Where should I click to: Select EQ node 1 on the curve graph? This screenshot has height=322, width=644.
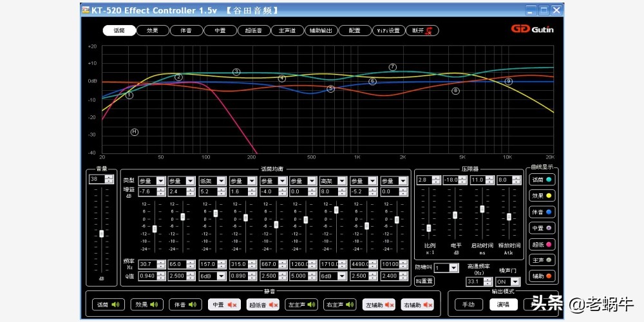pos(129,95)
